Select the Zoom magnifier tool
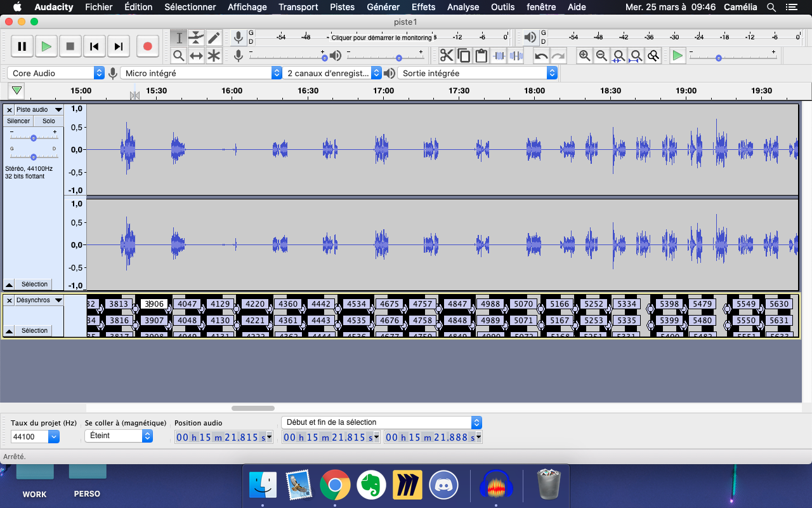 tap(179, 56)
